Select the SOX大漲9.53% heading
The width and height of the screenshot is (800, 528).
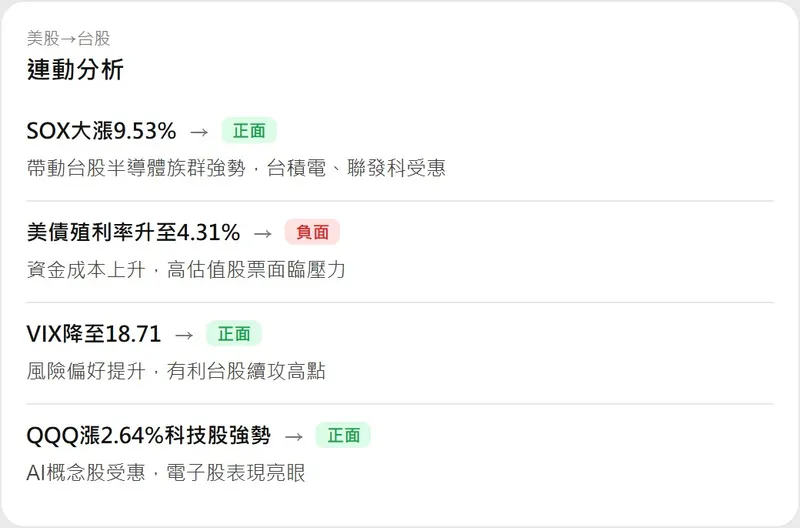coord(101,131)
